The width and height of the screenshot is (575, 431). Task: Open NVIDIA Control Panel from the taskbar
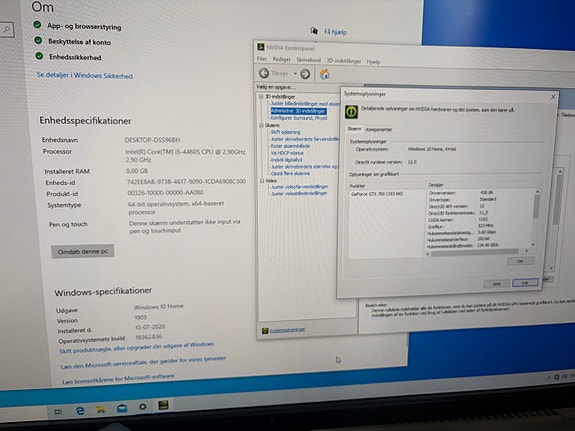(164, 405)
